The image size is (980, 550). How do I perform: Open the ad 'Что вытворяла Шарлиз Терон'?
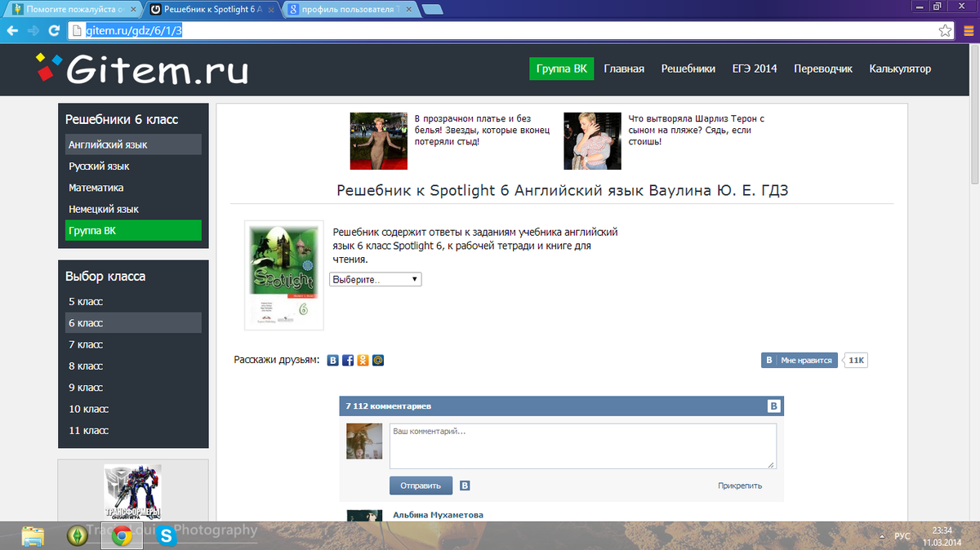pos(697,130)
